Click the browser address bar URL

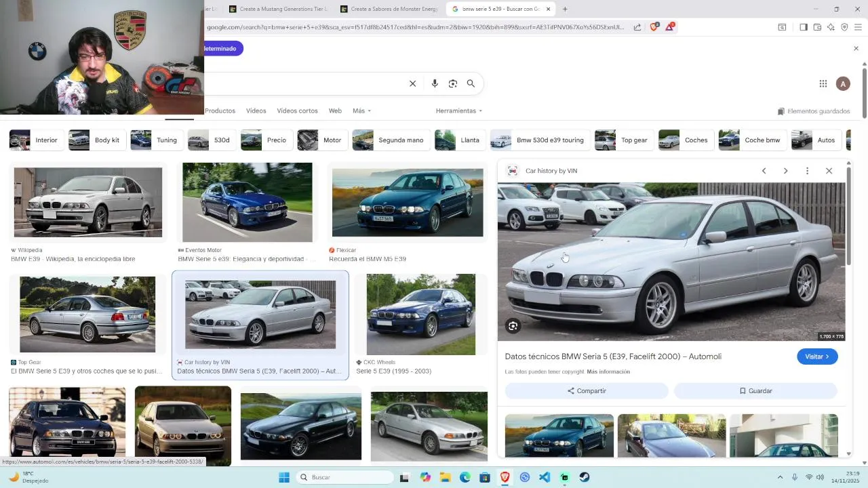pos(415,27)
